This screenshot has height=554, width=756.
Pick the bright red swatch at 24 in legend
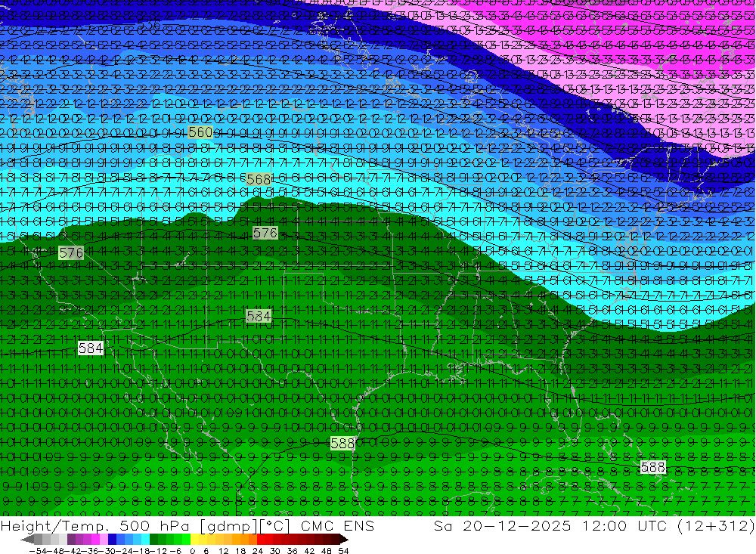click(262, 540)
